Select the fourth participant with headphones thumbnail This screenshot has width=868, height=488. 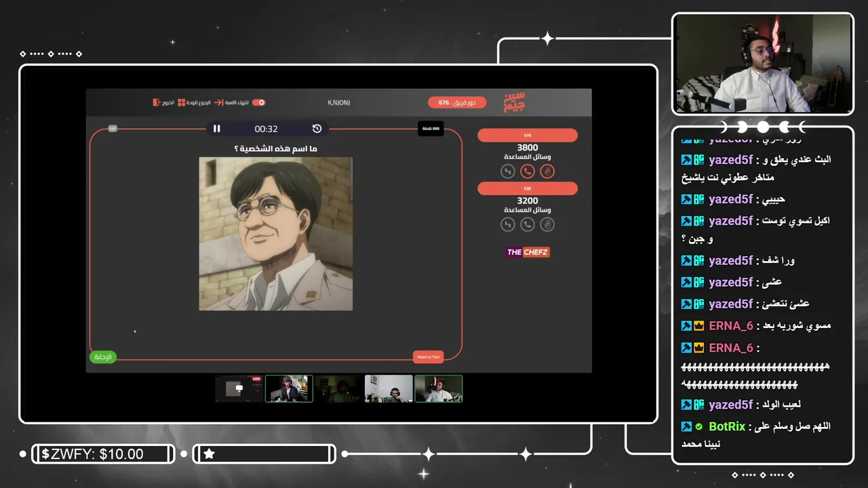click(389, 388)
